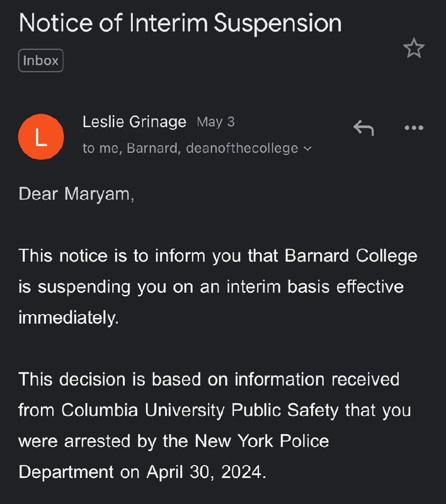The width and height of the screenshot is (446, 504).
Task: Click the word 'immediately.' in the body
Action: click(68, 318)
